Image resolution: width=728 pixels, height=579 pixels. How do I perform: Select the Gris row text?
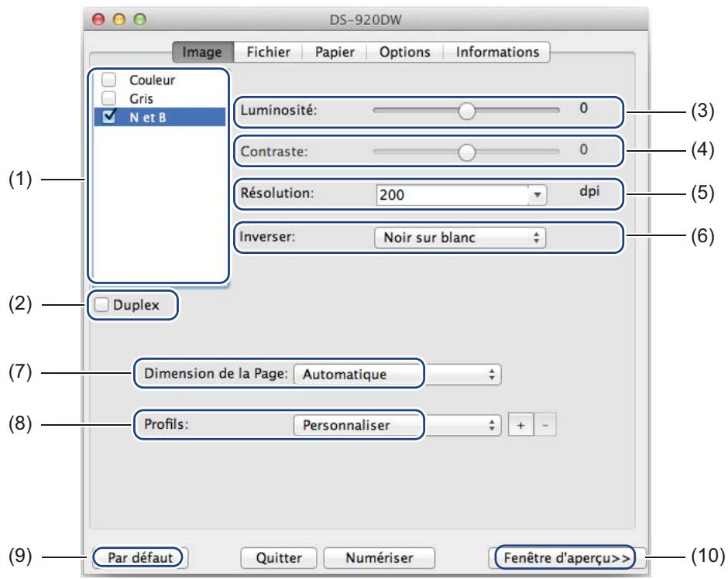pos(141,99)
